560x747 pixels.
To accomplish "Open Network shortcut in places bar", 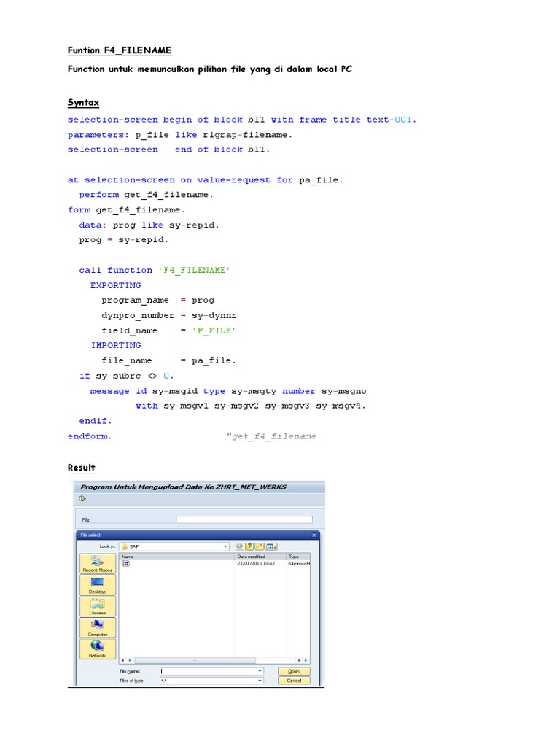I will (x=98, y=649).
